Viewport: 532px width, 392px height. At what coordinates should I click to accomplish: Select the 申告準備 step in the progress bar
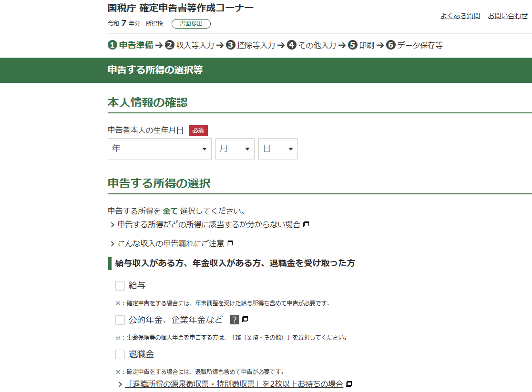click(136, 45)
